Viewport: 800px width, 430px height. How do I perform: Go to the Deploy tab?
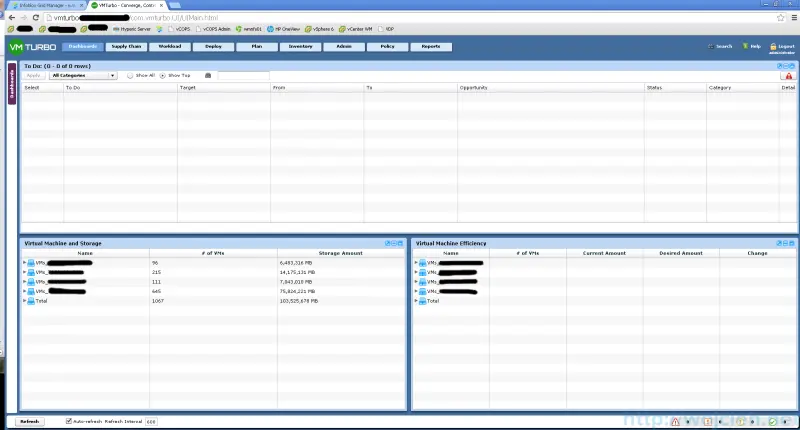point(213,46)
